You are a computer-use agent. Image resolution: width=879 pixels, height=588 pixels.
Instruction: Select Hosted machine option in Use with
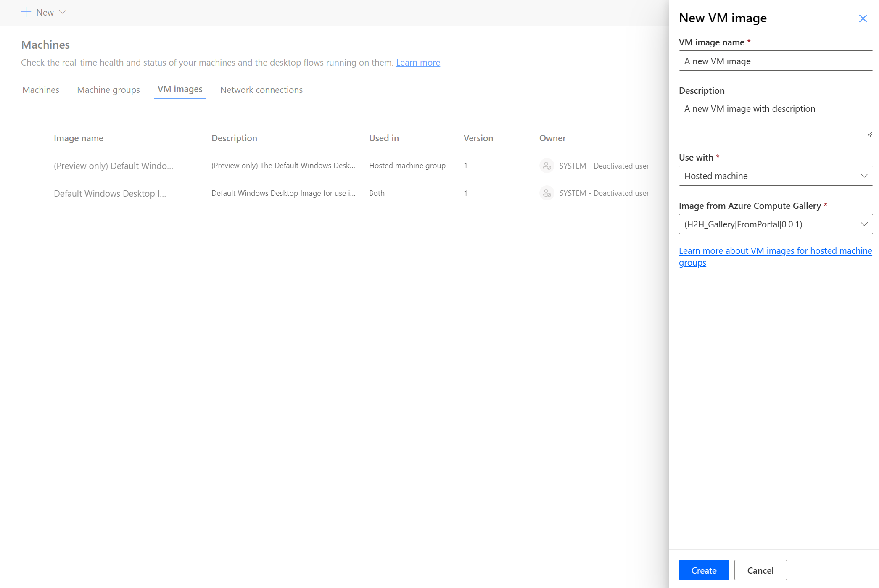775,175
